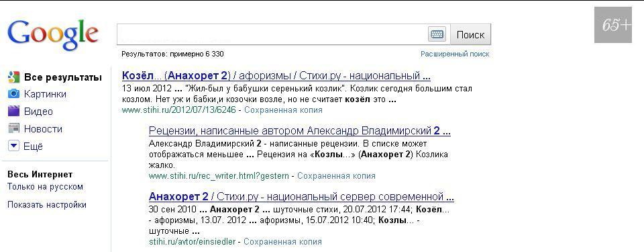Open Анахорет 2 / Стихи.ру result title
Viewport: 644px width, 252px height.
point(301,196)
